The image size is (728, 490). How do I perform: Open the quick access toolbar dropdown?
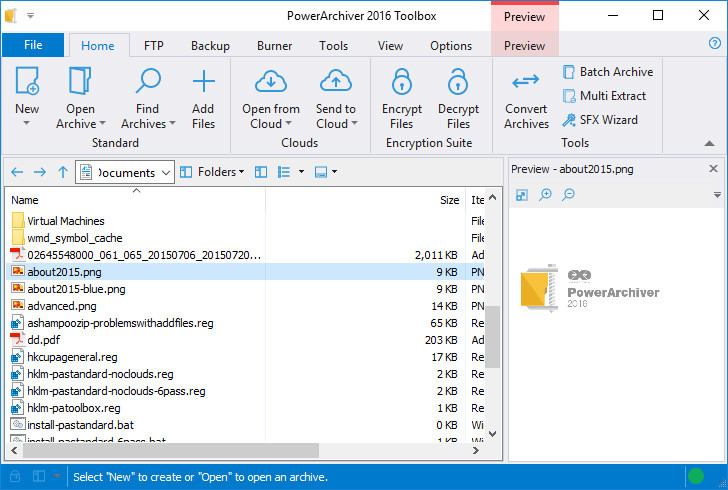(x=30, y=16)
